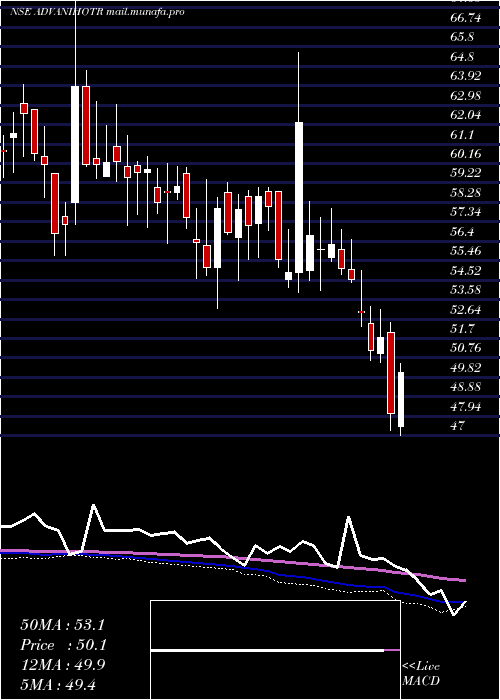Viewport: 500px width, 700px height.
Task: Click the 52.64 price axis label
Action: pos(466,309)
